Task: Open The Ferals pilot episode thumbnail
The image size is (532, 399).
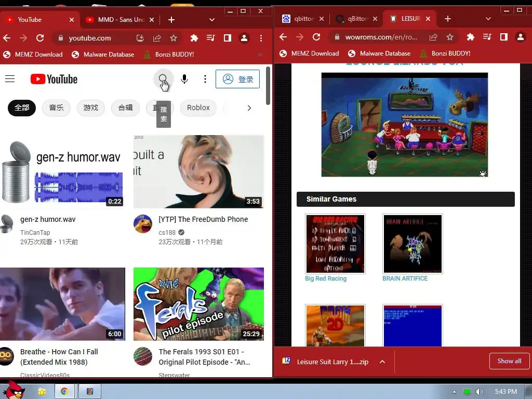Action: [198, 304]
